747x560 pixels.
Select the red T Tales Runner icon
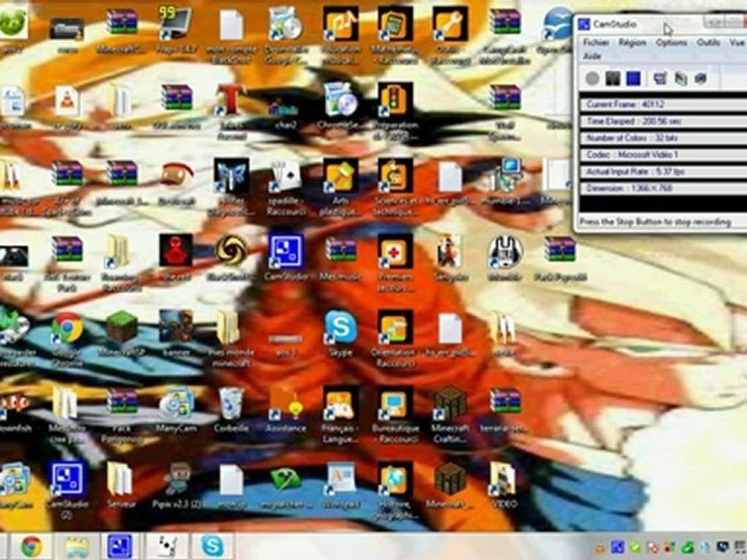231,112
